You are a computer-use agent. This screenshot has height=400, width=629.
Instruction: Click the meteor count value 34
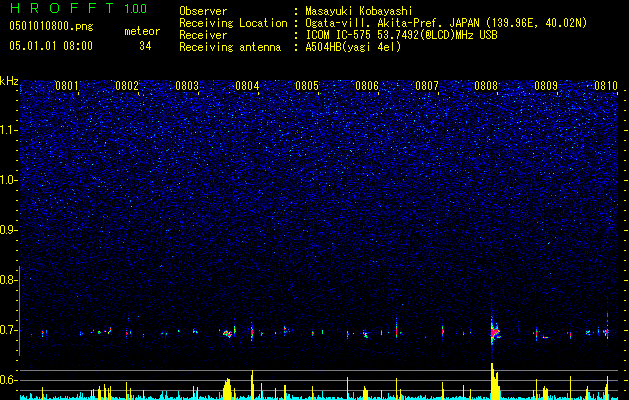(x=145, y=46)
